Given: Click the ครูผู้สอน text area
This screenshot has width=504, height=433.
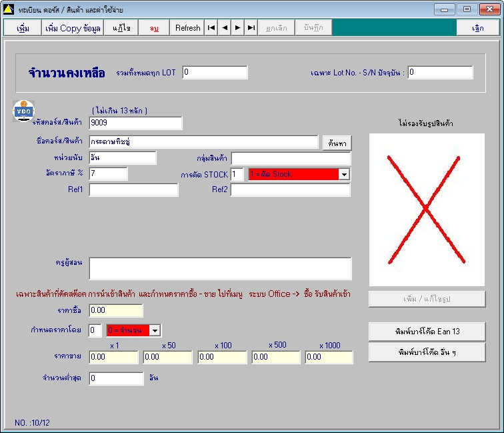Looking at the screenshot, I should click(x=220, y=269).
